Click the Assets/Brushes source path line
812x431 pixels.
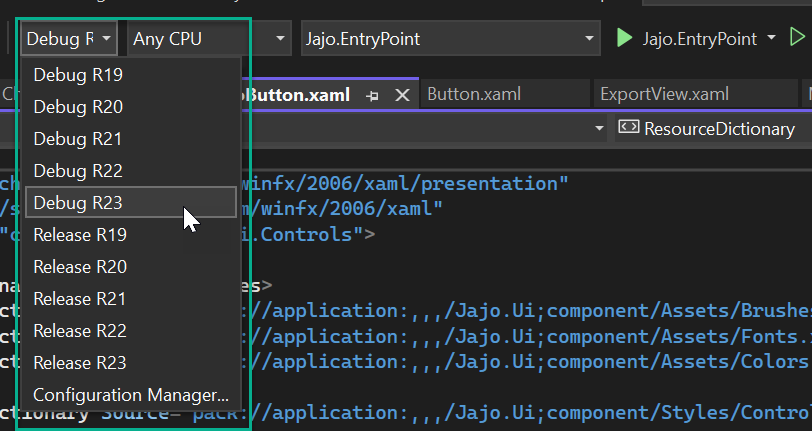526,311
